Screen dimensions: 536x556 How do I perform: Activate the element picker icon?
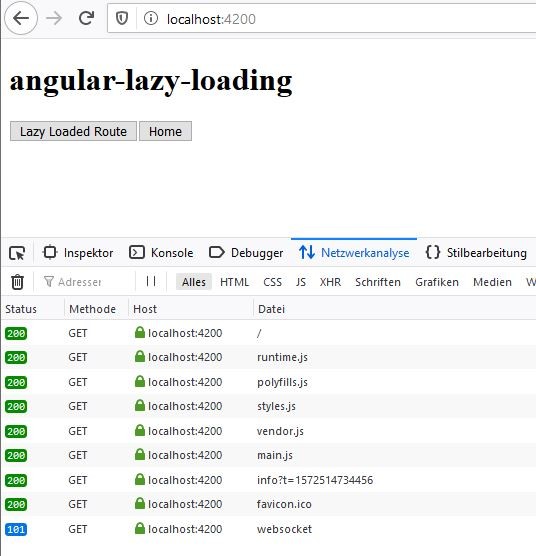point(17,253)
